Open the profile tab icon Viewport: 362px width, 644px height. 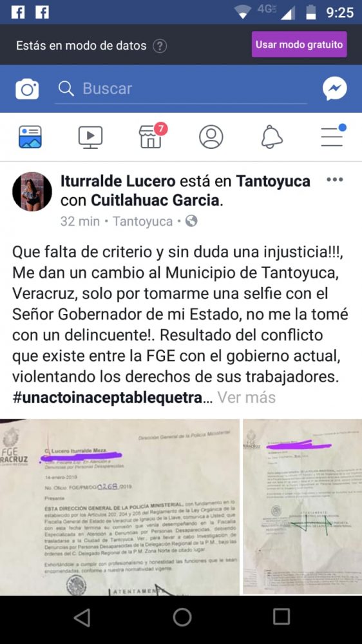(211, 137)
